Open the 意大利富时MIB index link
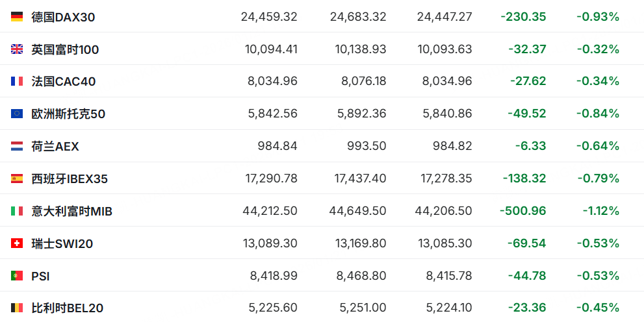Screen dimensions: 644x322 [72, 211]
